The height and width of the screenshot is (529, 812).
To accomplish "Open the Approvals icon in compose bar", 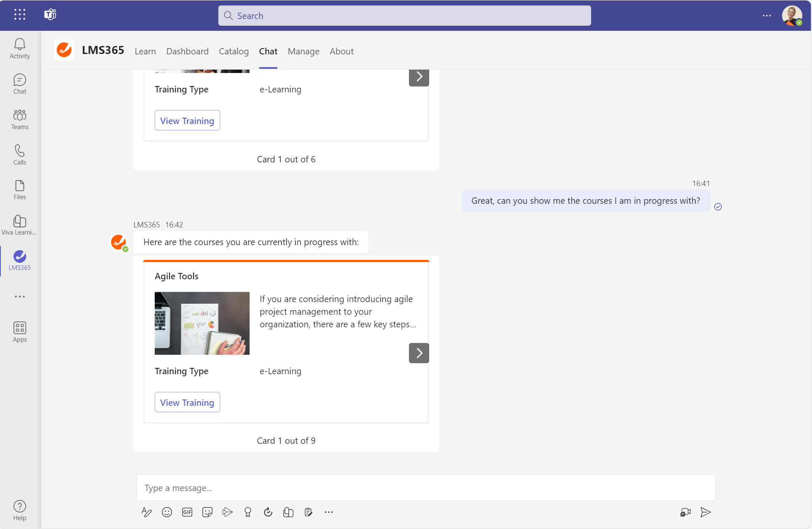I will tap(268, 512).
